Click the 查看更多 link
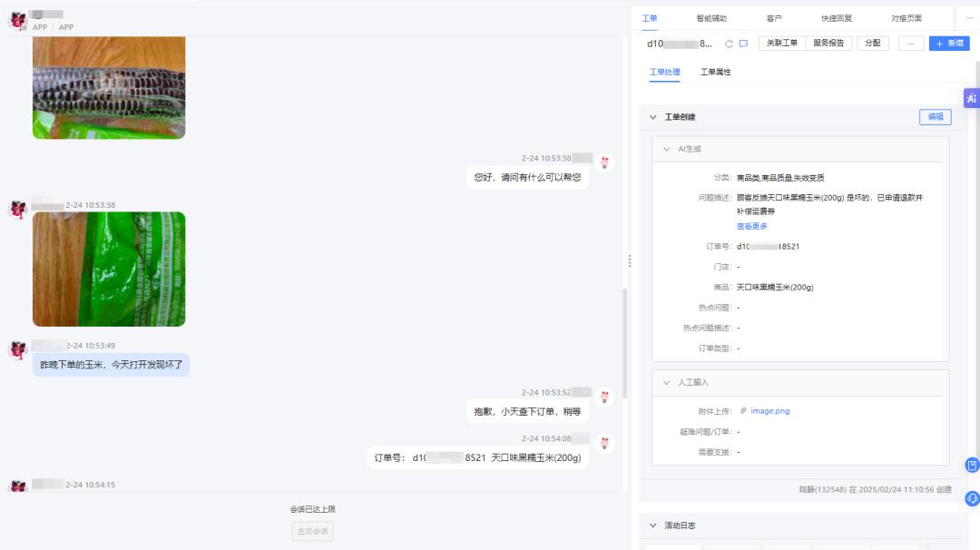980x550 pixels. click(x=751, y=226)
